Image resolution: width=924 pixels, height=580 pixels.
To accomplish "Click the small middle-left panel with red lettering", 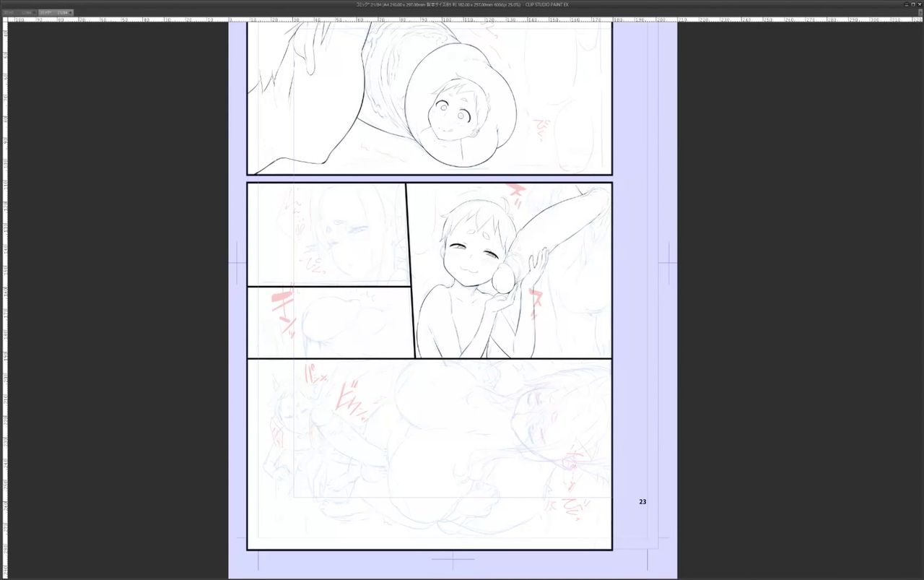I will click(x=328, y=321).
